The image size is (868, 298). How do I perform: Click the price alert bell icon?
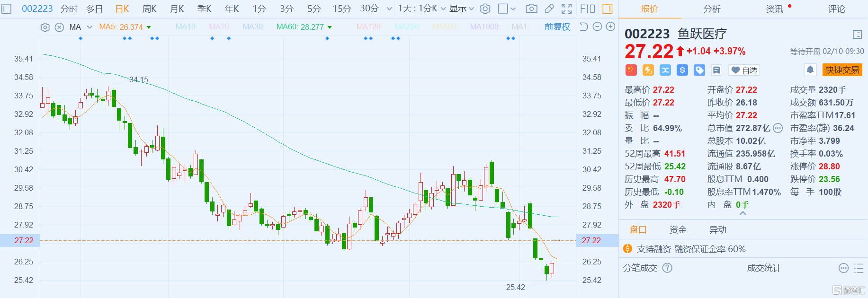810,70
